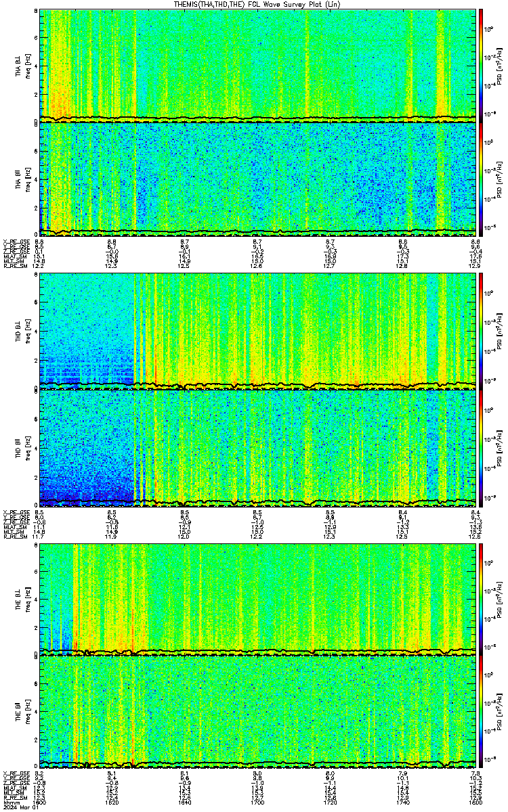Click the 1800 time tick label

(475, 804)
